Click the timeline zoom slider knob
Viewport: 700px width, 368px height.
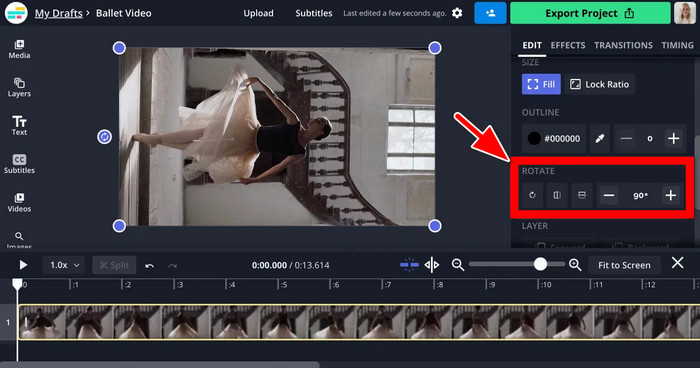coord(540,264)
